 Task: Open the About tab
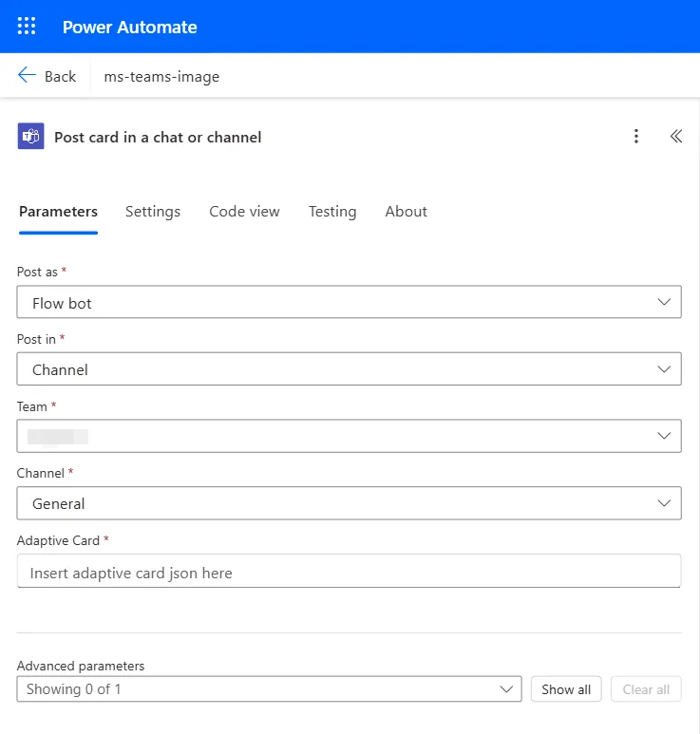click(406, 212)
